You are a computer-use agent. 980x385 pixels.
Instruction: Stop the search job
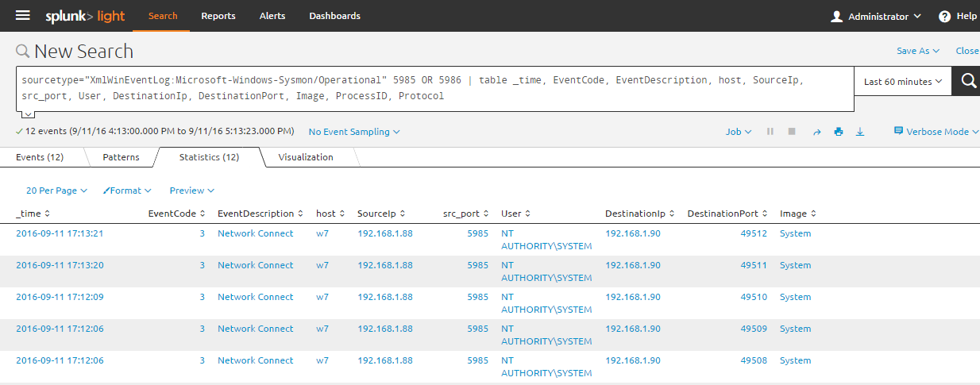pos(791,132)
